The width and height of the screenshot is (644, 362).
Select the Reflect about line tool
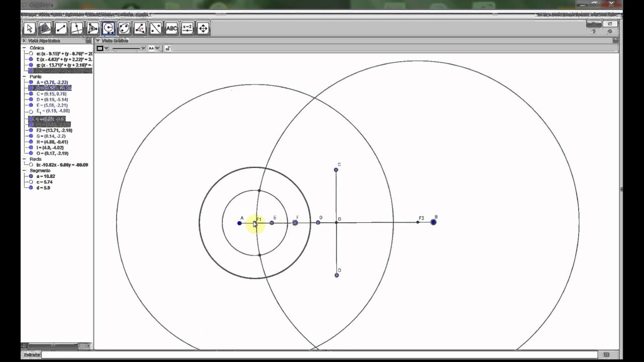[x=155, y=28]
